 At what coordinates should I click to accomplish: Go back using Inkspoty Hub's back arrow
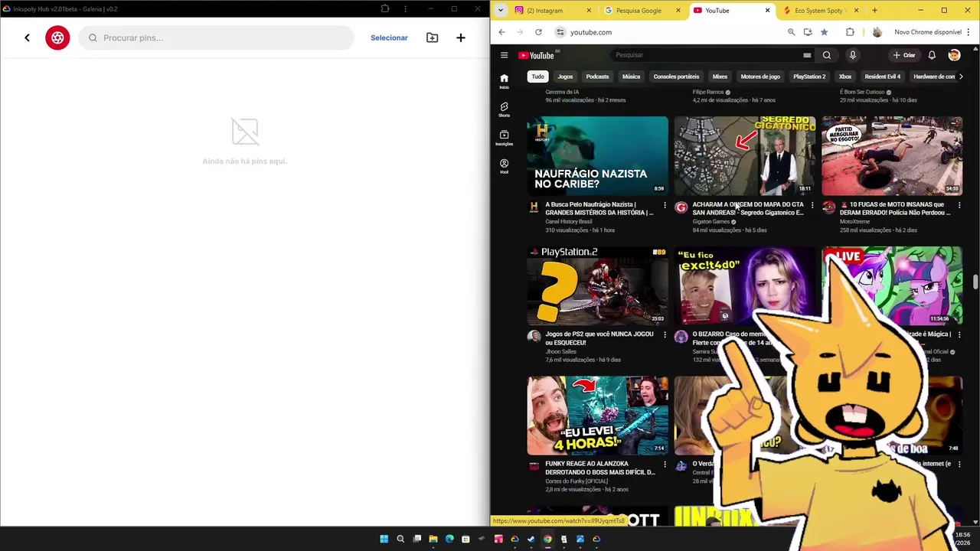coord(27,37)
